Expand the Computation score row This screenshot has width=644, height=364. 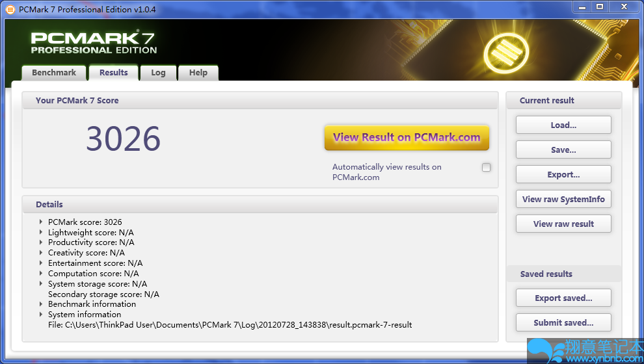coord(41,273)
